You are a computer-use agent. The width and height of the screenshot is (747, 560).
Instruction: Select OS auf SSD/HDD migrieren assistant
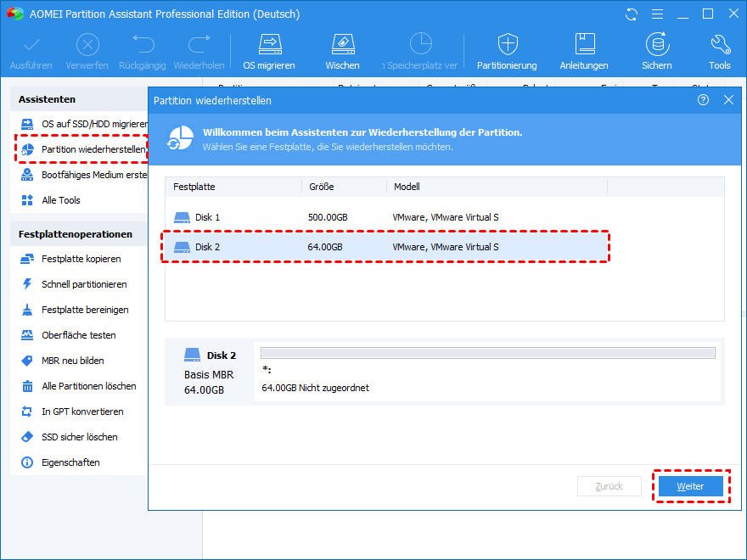click(x=84, y=124)
